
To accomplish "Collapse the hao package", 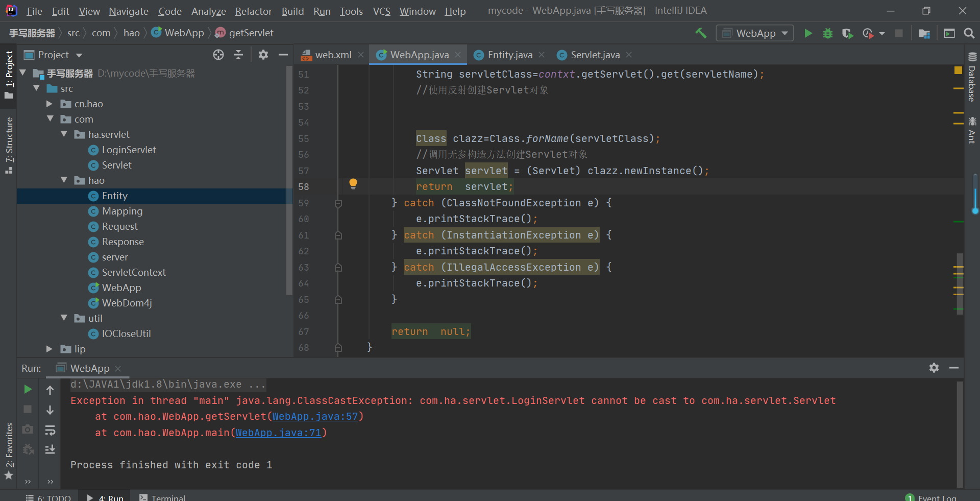I will pyautogui.click(x=64, y=180).
